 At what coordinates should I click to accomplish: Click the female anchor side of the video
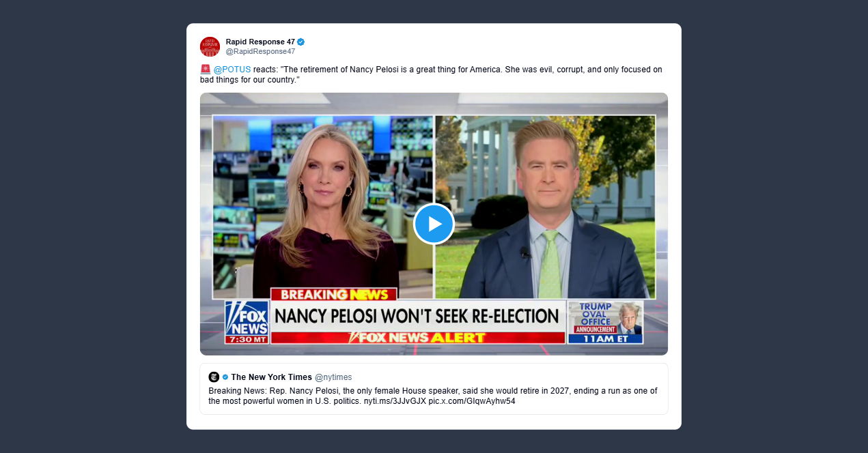point(323,207)
